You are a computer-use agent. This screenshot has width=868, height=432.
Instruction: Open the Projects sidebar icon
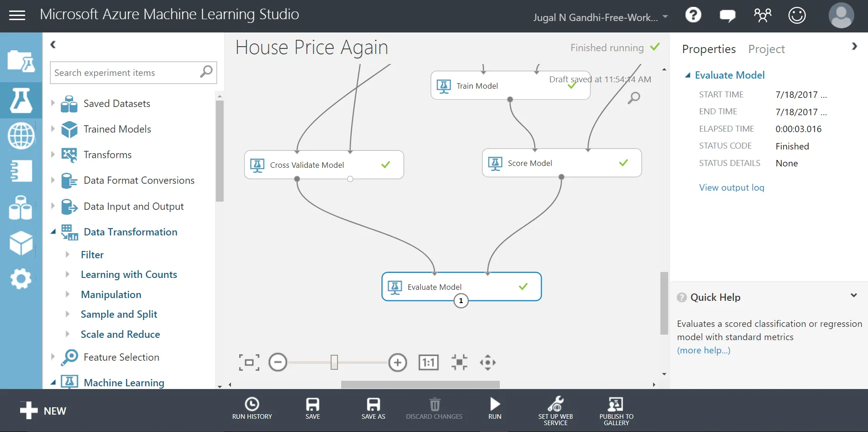21,61
